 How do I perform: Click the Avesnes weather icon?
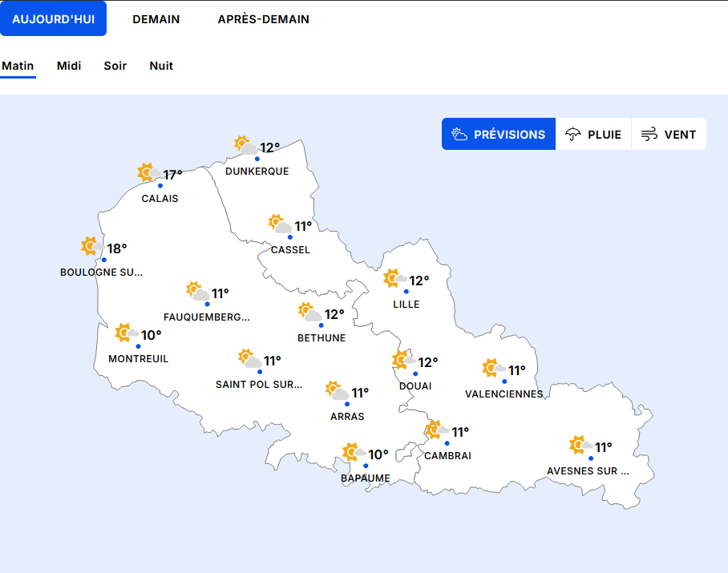point(580,446)
